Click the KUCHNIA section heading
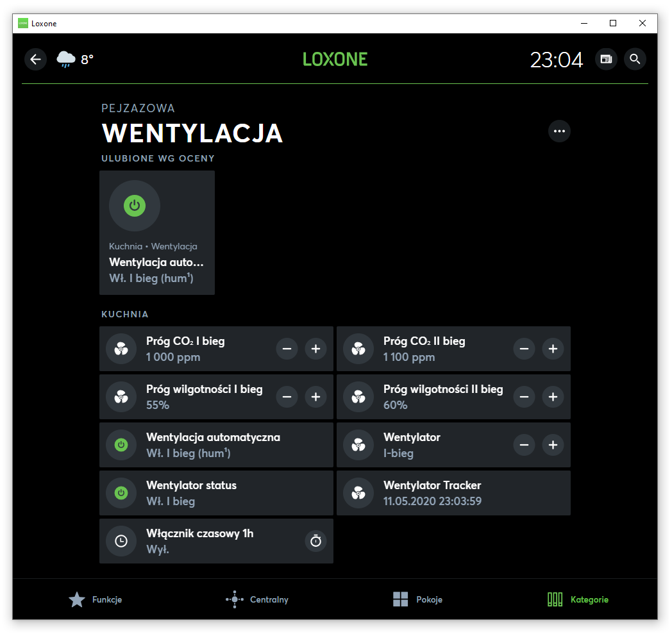The image size is (672, 634). click(124, 314)
